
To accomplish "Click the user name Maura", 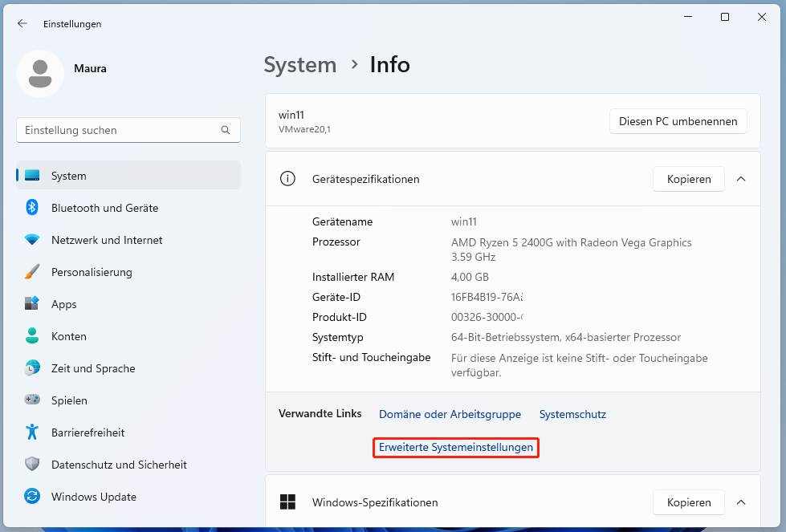I will point(90,69).
